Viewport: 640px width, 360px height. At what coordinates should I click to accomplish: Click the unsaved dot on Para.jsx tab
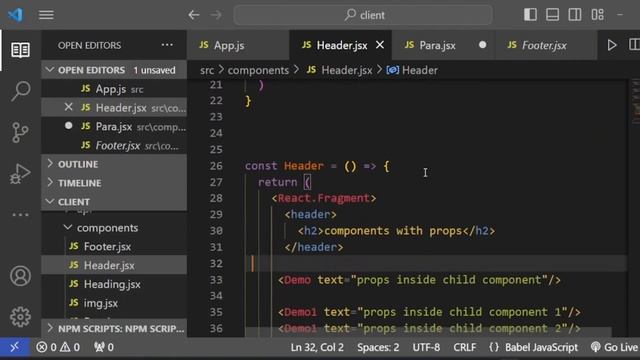click(x=482, y=45)
